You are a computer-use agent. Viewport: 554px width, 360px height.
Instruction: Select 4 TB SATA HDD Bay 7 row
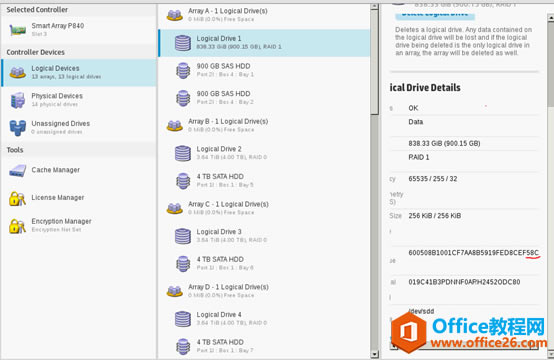pyautogui.click(x=264, y=346)
